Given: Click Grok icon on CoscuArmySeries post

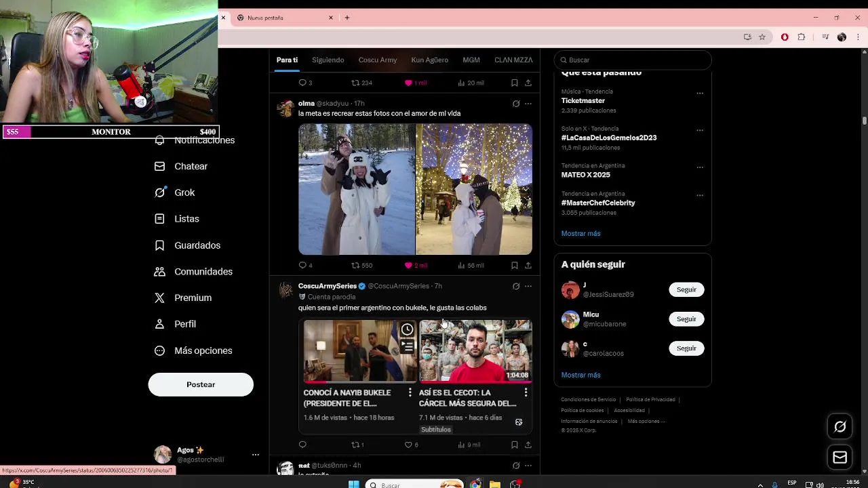Looking at the screenshot, I should [516, 286].
